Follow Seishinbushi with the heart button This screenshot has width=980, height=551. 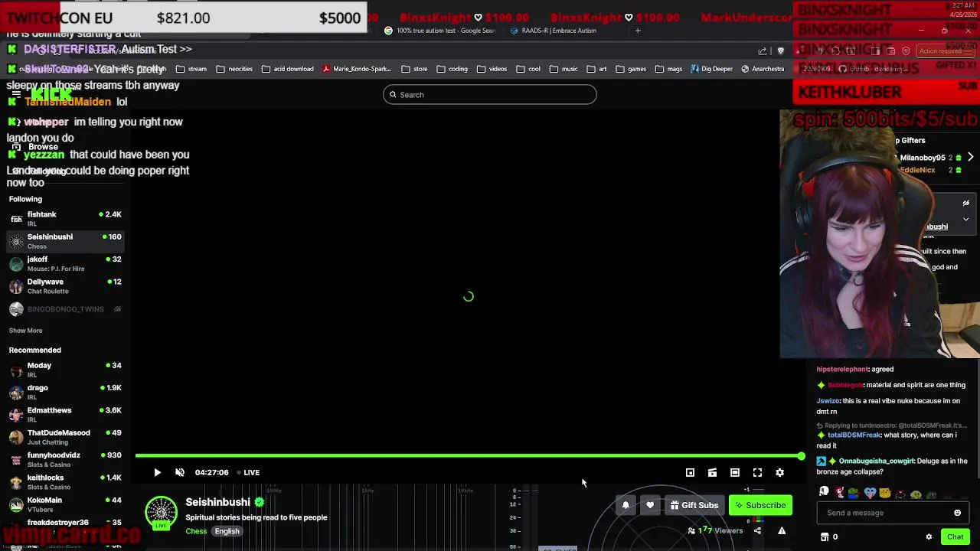(x=650, y=505)
